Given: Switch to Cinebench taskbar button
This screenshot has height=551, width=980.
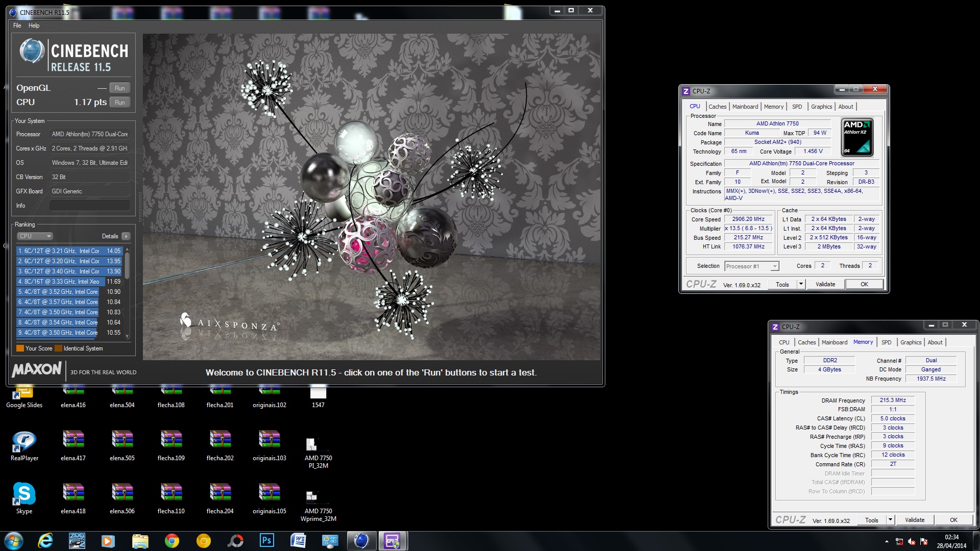Looking at the screenshot, I should tap(361, 541).
